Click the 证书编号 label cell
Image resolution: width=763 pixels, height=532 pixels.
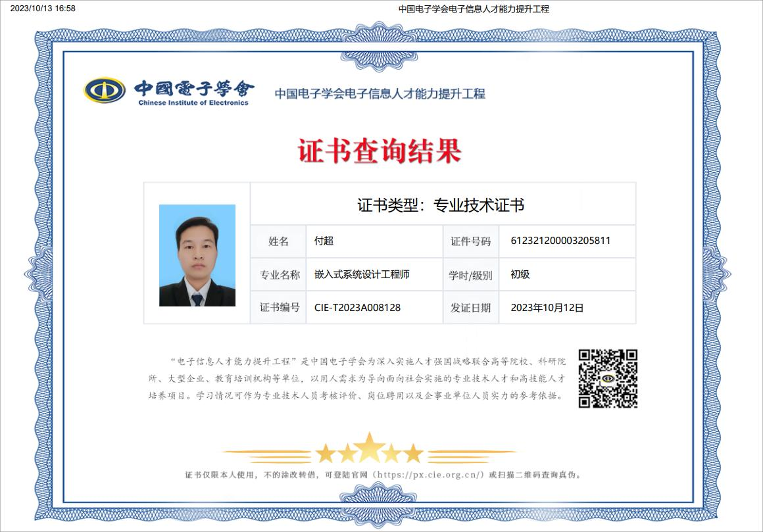point(278,307)
